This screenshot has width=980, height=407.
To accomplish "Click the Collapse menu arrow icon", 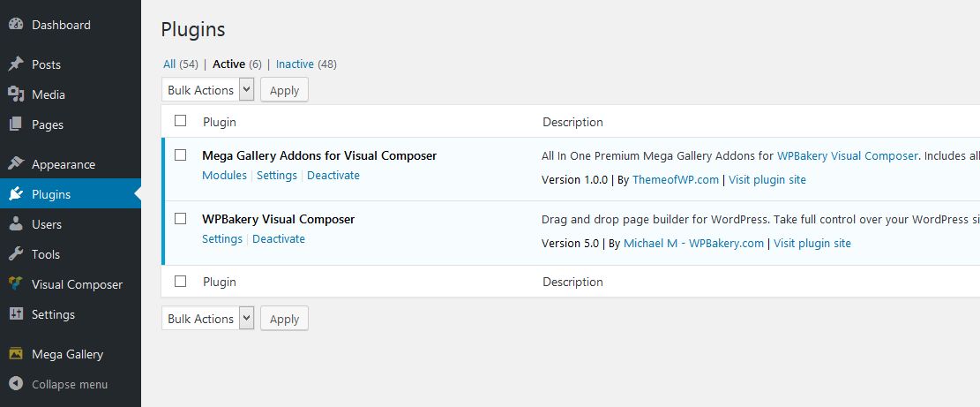I will pyautogui.click(x=16, y=384).
